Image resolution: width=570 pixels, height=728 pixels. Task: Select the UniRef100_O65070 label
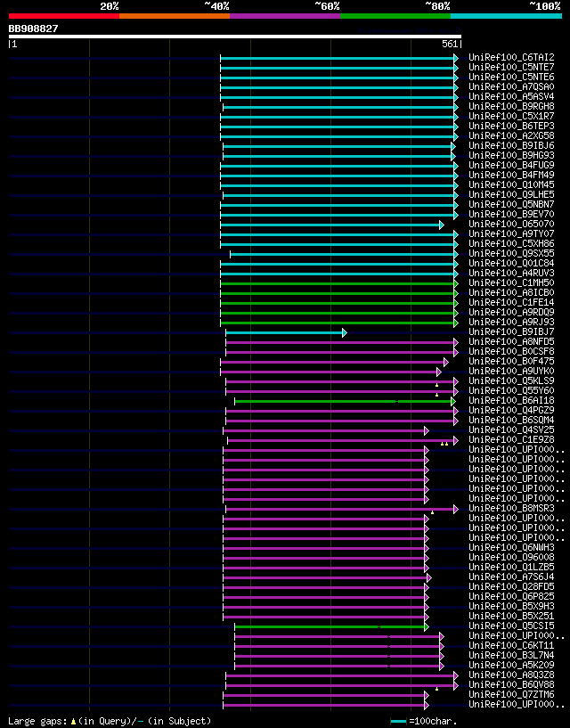point(511,224)
